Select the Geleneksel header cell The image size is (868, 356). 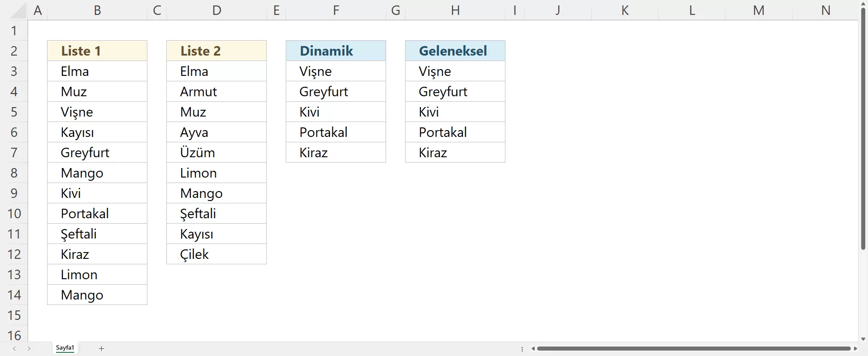point(455,51)
